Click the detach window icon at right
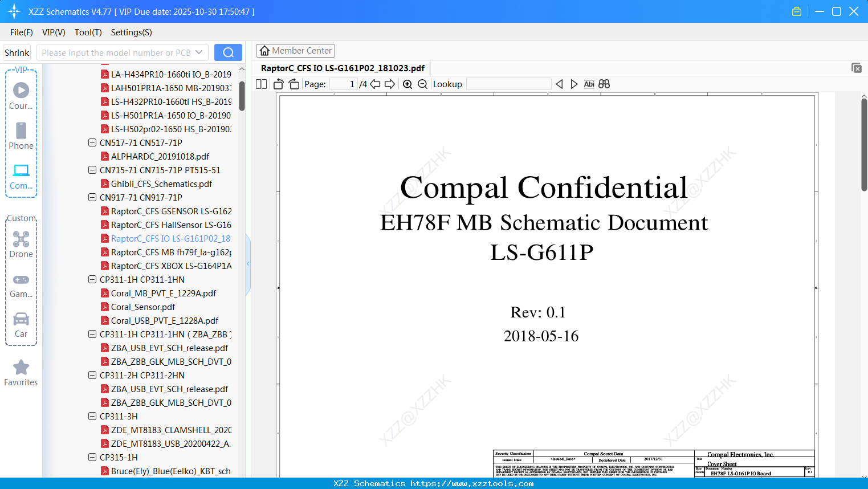This screenshot has width=868, height=489. [x=856, y=68]
